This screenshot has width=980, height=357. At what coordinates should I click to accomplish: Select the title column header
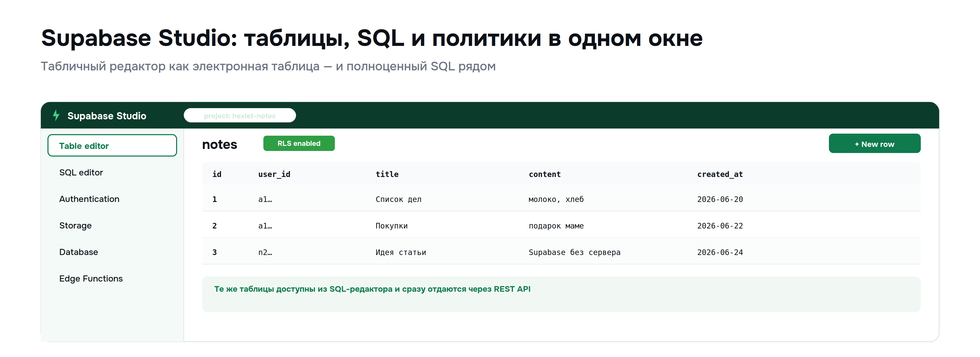387,174
